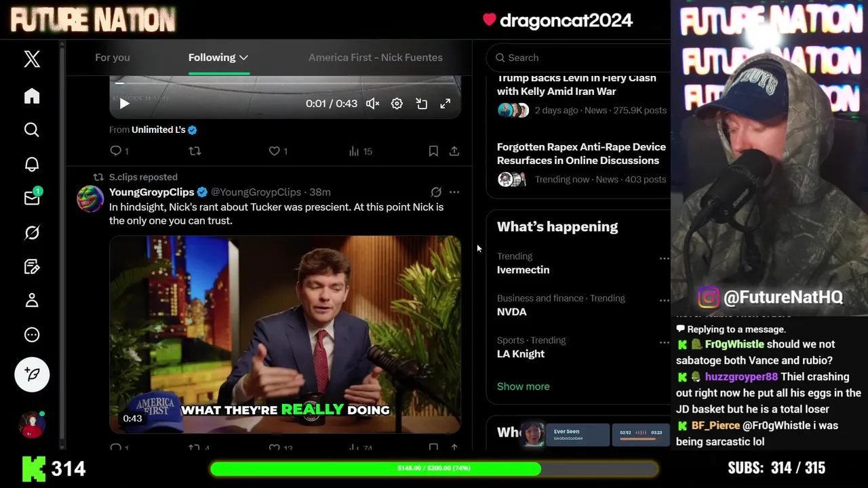
Task: Toggle picture-in-picture on top video
Action: point(421,104)
